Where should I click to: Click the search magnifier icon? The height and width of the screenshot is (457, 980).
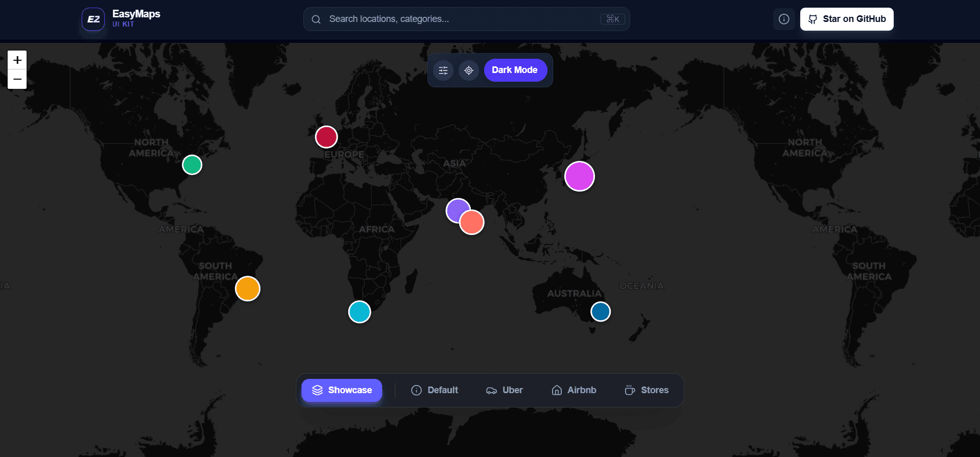click(316, 19)
